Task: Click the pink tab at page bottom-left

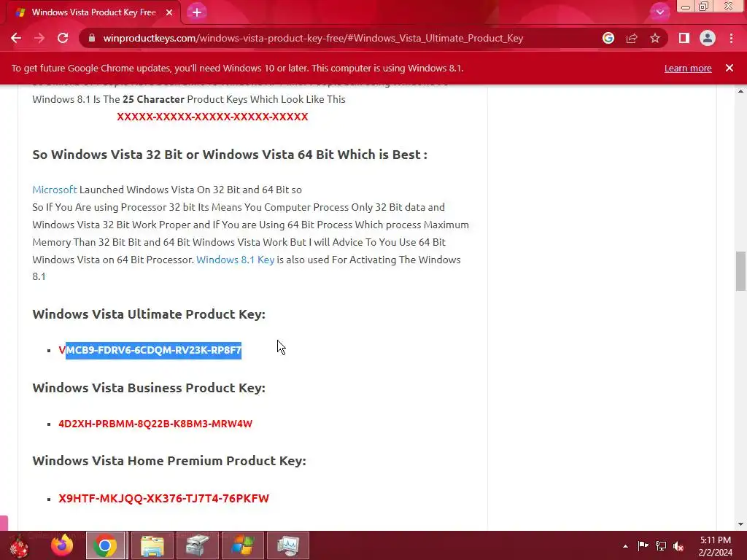Action: [4, 522]
